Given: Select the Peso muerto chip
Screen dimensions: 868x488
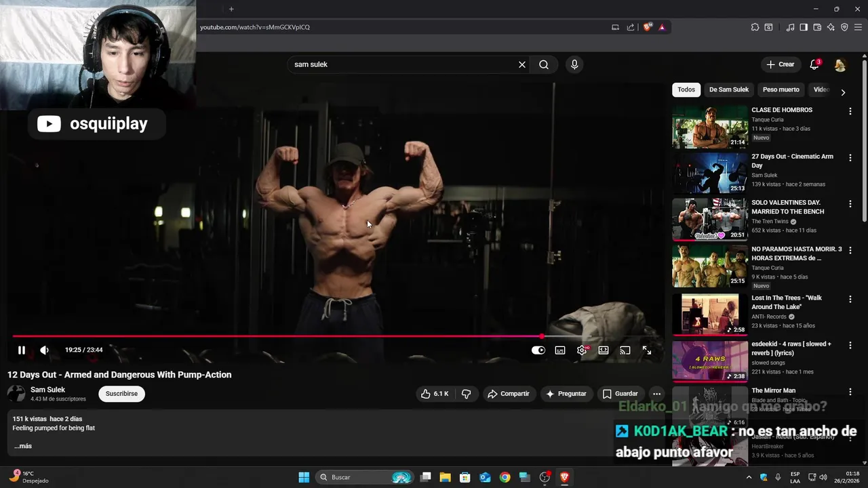Looking at the screenshot, I should 781,89.
